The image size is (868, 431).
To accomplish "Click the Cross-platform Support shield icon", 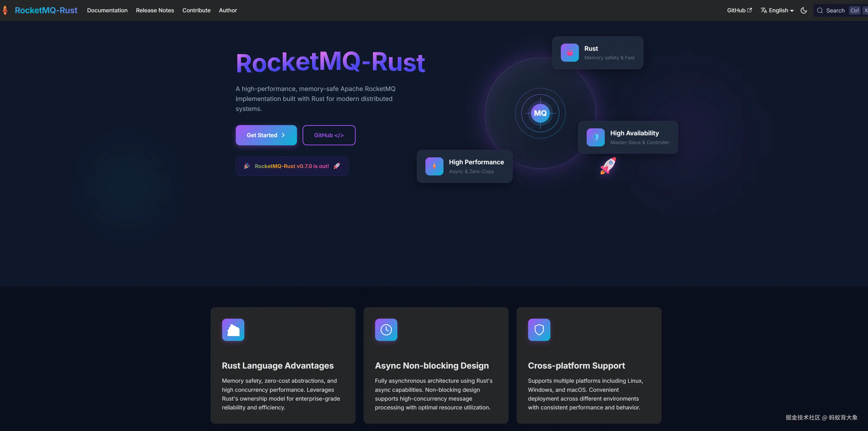I will point(539,330).
